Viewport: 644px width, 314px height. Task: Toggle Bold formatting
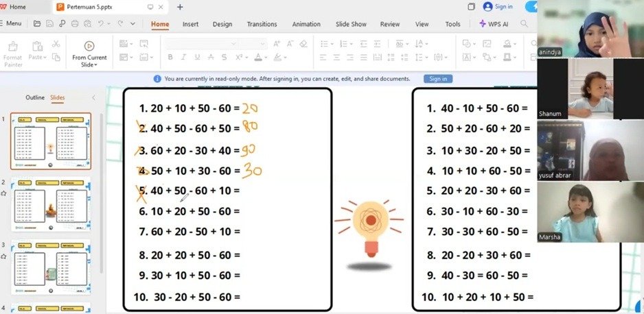tap(170, 58)
